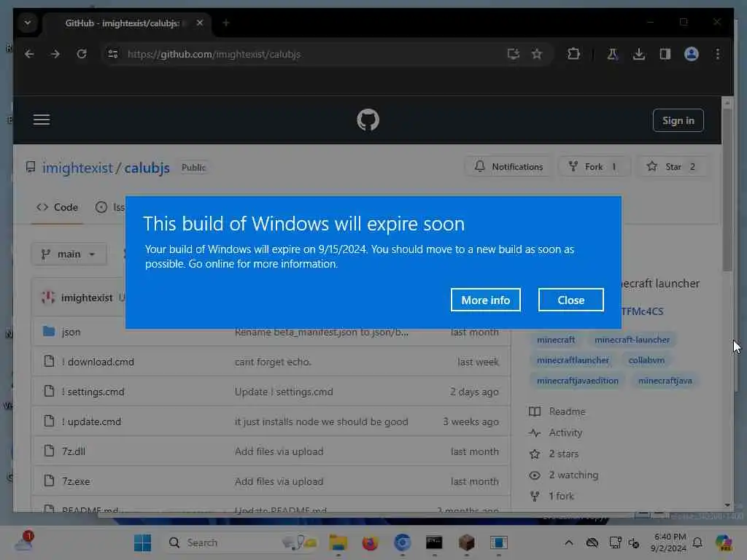Open commit 'it just installs node we should be good'
The width and height of the screenshot is (747, 560).
click(x=321, y=422)
